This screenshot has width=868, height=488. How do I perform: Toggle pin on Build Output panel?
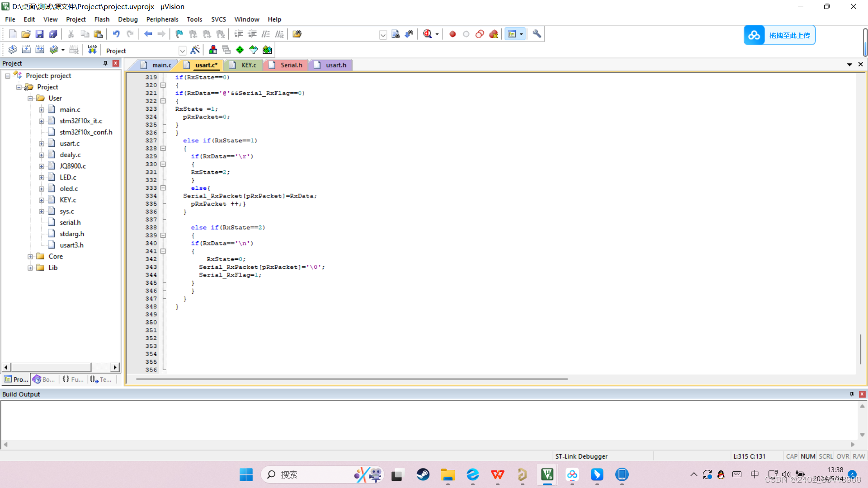852,394
